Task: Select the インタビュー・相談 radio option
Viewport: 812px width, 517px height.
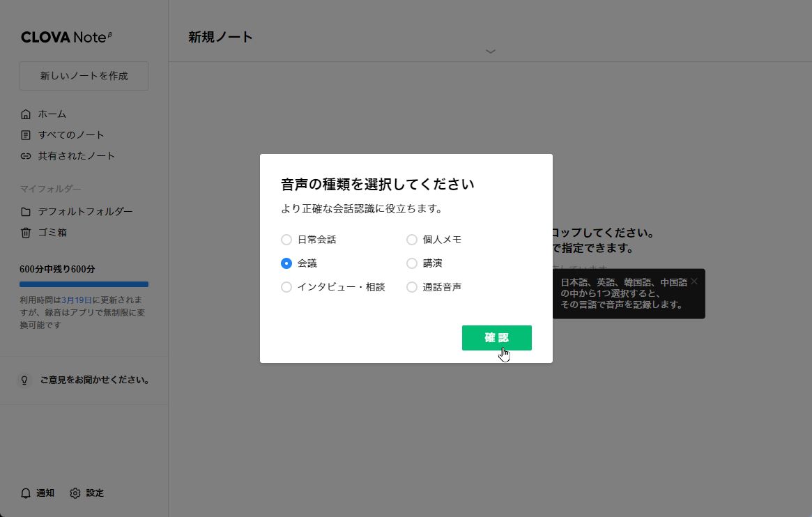Action: pos(286,287)
